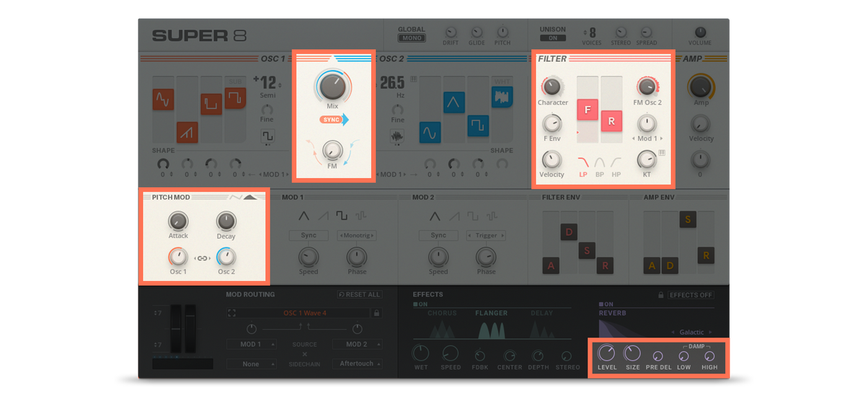868x406 pixels.
Task: Click Filter Env D decay slider handle
Action: coord(569,232)
